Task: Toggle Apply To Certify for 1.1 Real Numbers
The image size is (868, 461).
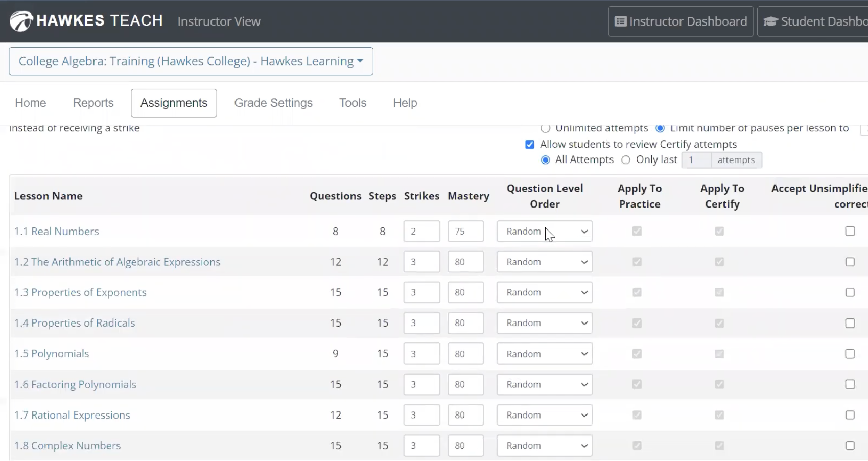Action: 719,231
